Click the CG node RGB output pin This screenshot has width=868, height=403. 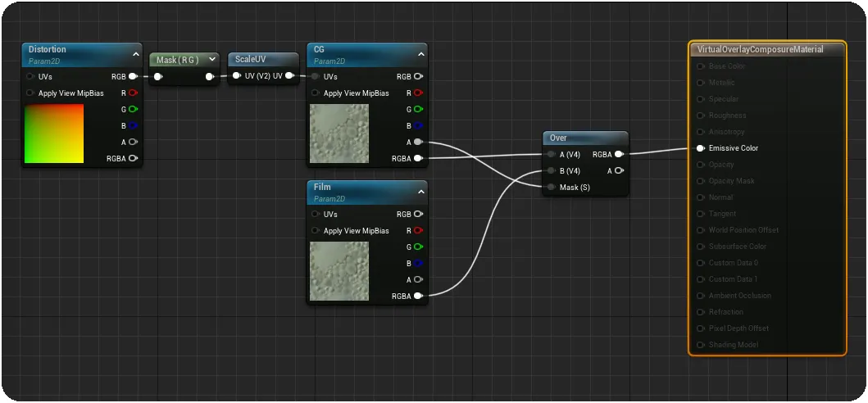(x=419, y=76)
